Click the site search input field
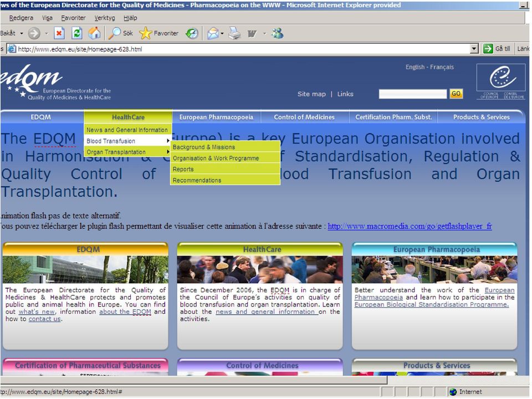This screenshot has height=399, width=532. point(412,94)
